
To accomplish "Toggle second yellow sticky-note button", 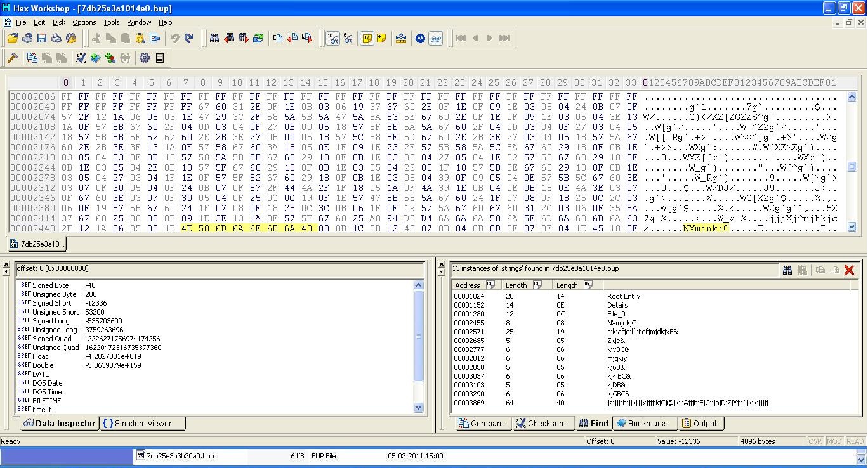I will pos(381,38).
